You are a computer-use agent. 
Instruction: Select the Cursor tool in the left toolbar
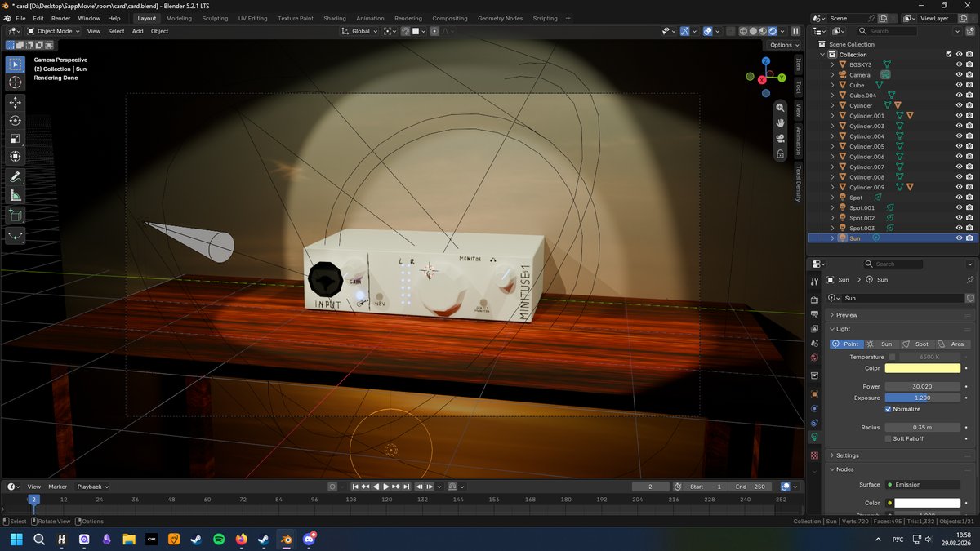point(16,82)
